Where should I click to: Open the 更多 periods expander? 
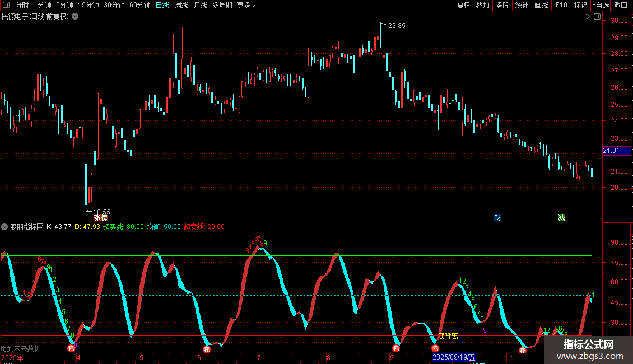[x=246, y=6]
